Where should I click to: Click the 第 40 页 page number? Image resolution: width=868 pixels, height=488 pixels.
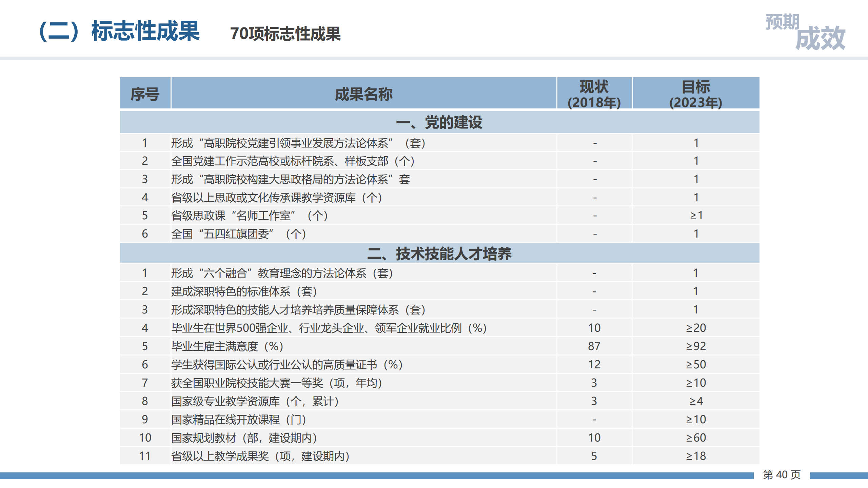782,474
